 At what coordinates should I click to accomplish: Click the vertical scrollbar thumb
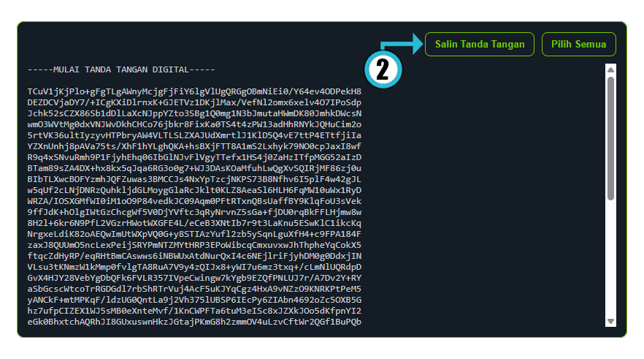(x=610, y=139)
